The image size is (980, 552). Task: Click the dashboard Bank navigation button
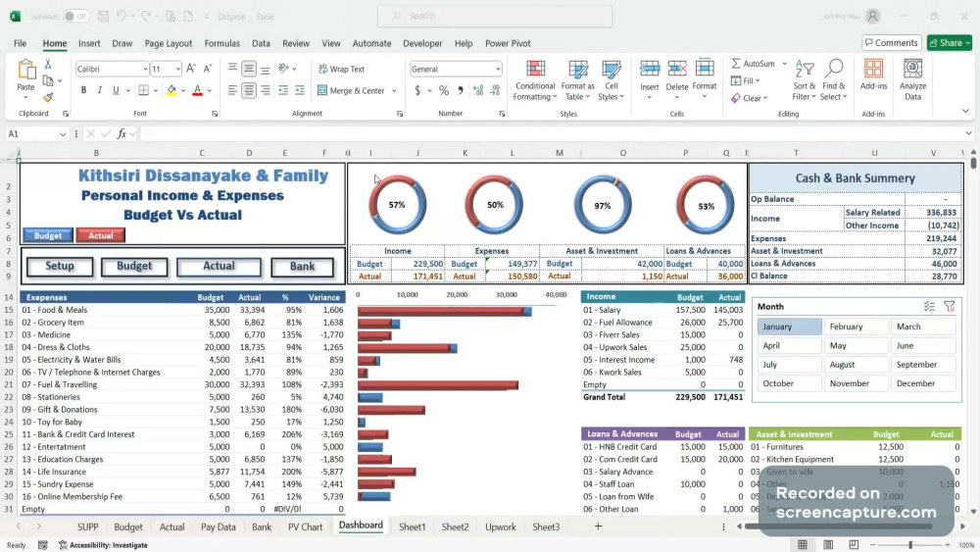303,267
